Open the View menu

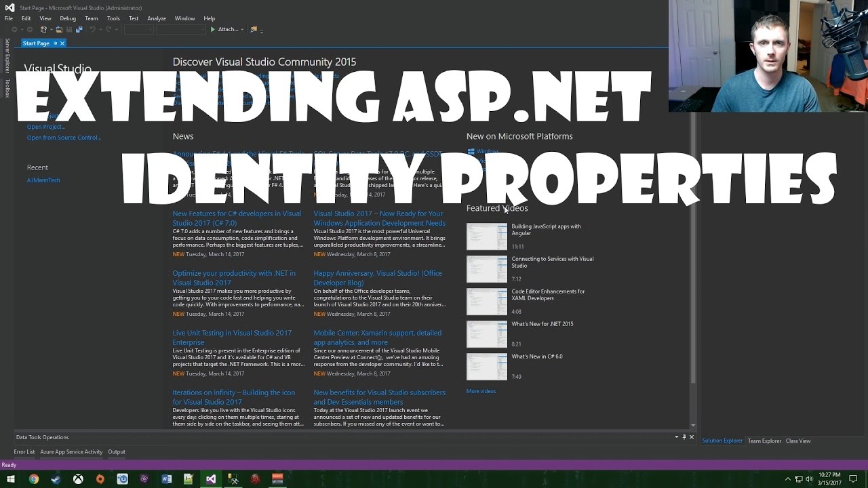[45, 18]
